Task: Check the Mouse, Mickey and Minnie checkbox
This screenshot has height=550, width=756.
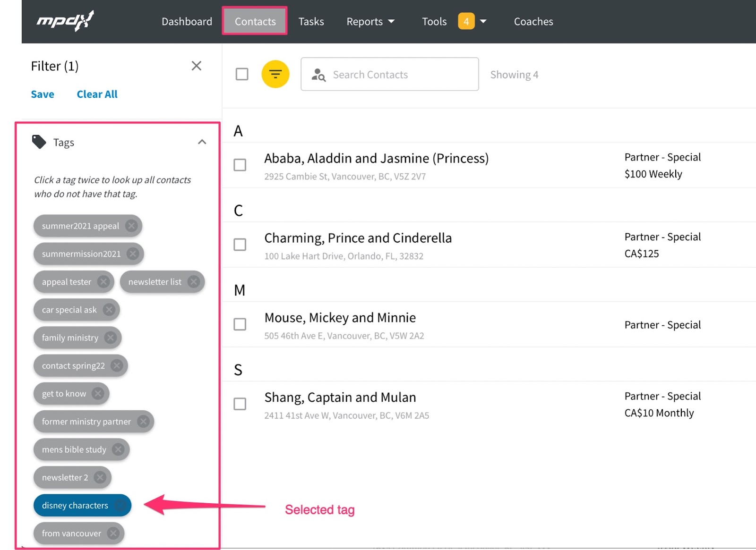Action: (x=240, y=324)
